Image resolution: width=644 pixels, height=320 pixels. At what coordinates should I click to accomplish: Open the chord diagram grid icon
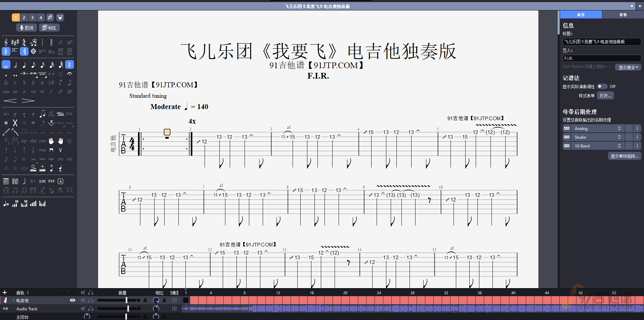click(x=6, y=181)
